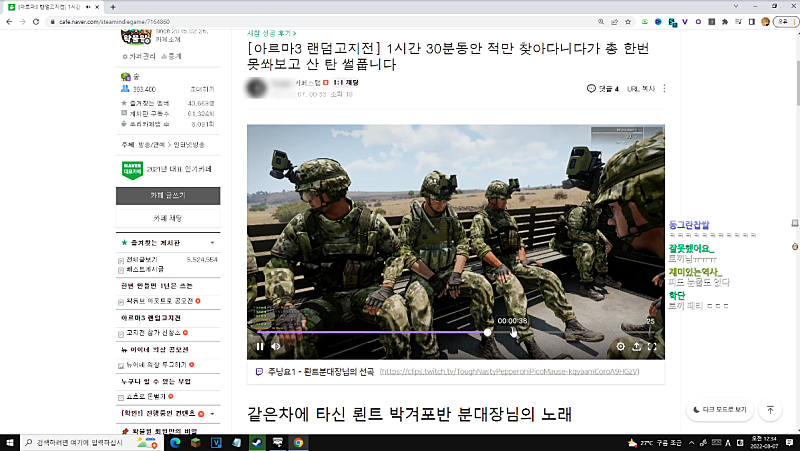Screen dimensions: 800x451
Task: Expand the 즐겨찾는 게시판 dropdown arrow
Action: click(212, 243)
